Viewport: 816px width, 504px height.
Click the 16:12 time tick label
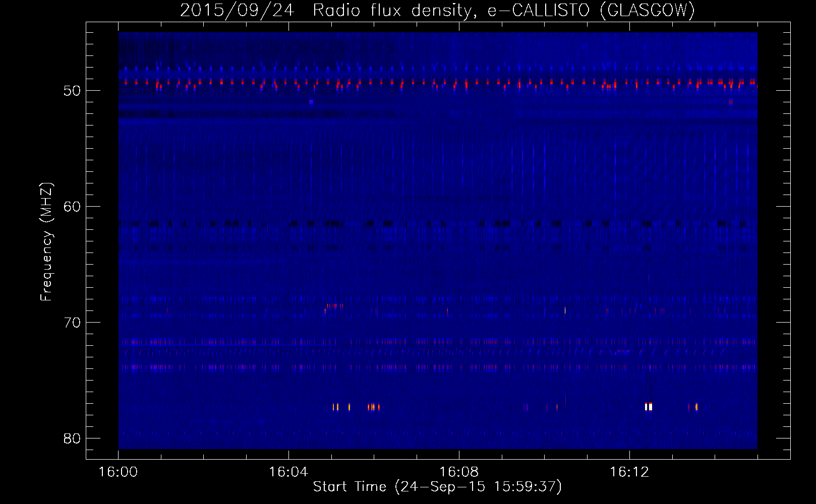pyautogui.click(x=629, y=472)
